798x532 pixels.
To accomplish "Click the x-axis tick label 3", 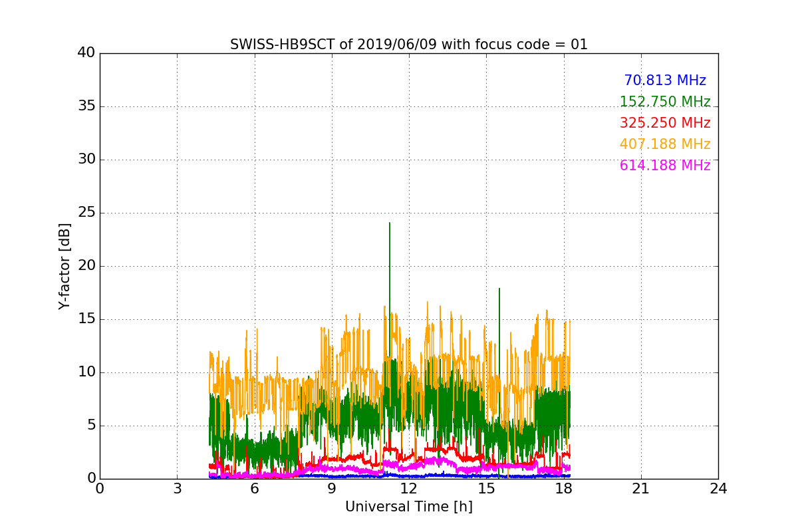I will coord(177,489).
